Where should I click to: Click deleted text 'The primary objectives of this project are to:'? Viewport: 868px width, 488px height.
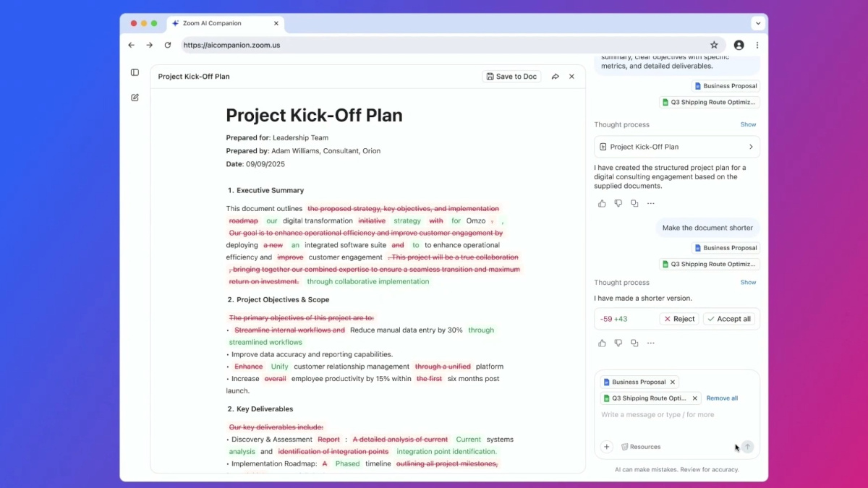(x=302, y=318)
